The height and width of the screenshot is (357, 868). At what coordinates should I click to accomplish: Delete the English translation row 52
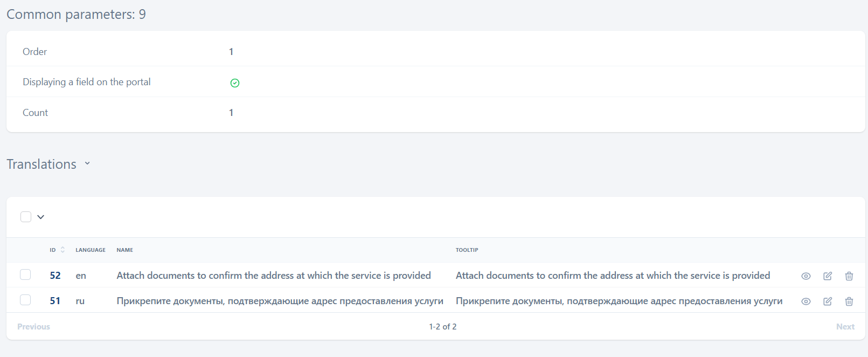coord(849,276)
